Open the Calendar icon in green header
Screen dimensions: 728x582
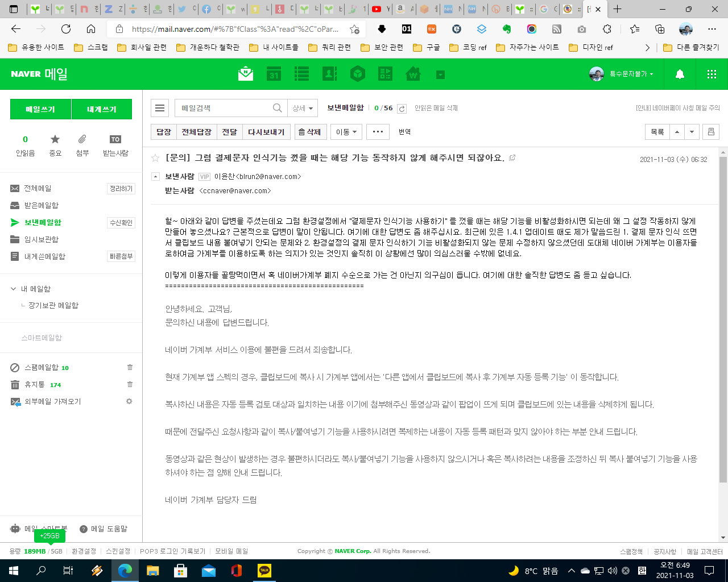point(274,74)
